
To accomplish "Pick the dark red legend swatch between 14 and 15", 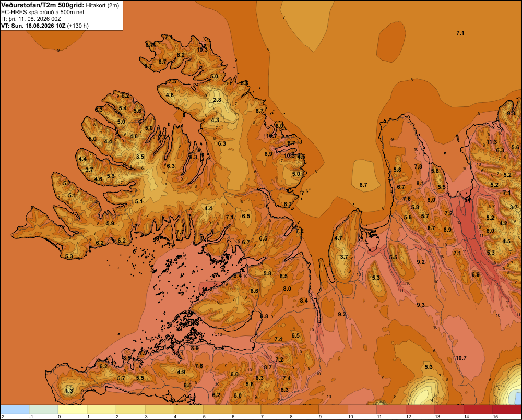I will [478, 409].
